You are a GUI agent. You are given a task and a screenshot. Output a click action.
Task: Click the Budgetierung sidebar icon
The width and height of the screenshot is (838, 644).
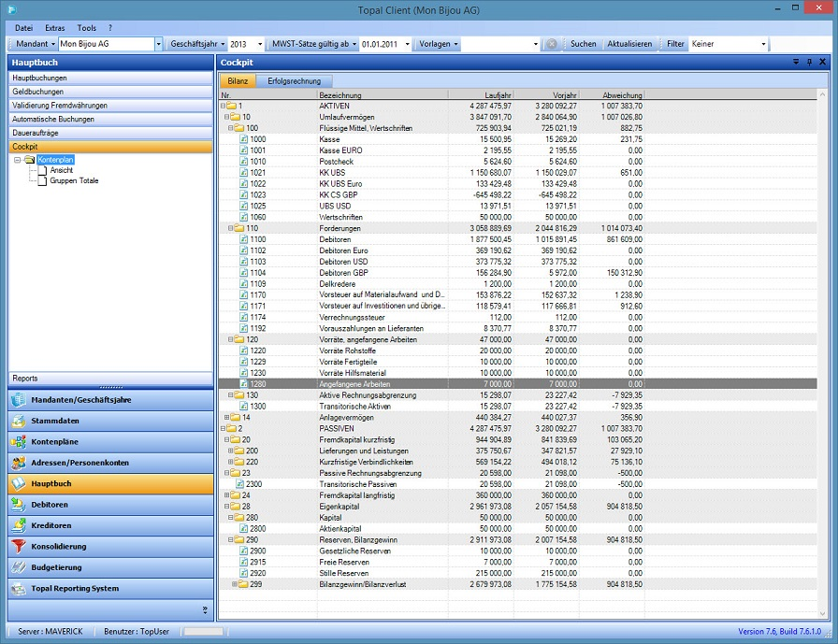tap(19, 567)
